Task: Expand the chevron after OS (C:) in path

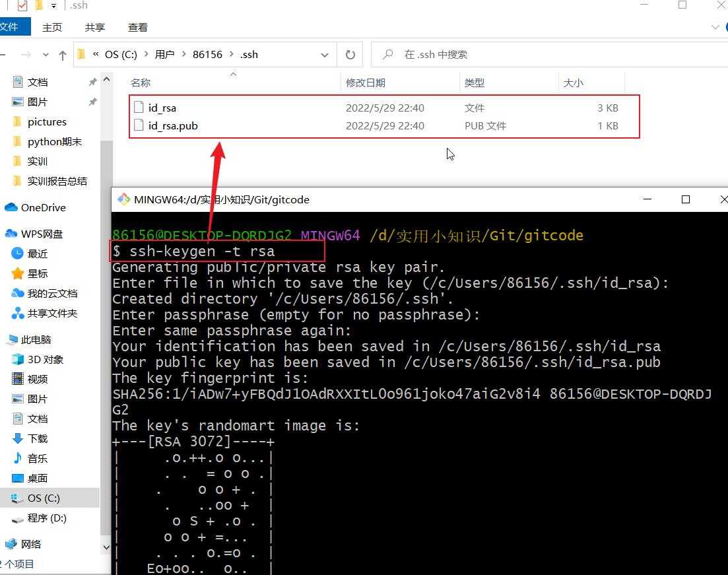Action: [x=147, y=54]
